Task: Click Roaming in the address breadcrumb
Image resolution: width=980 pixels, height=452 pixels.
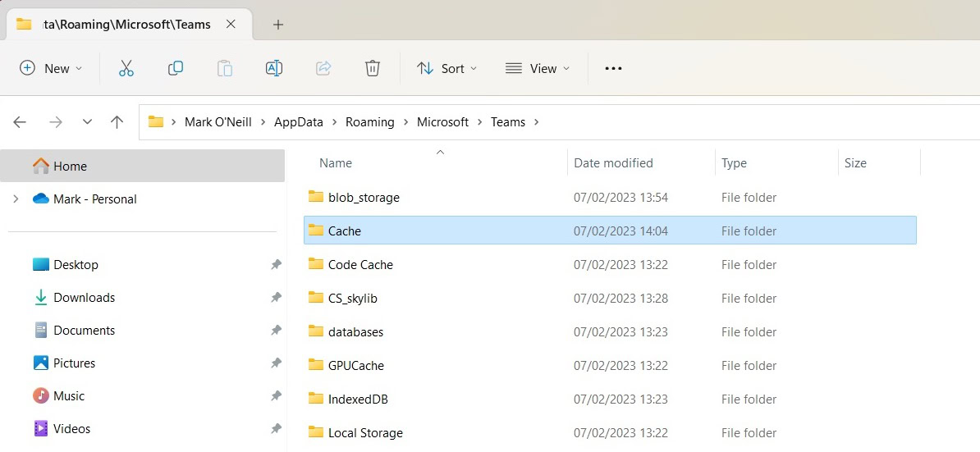Action: (x=369, y=122)
